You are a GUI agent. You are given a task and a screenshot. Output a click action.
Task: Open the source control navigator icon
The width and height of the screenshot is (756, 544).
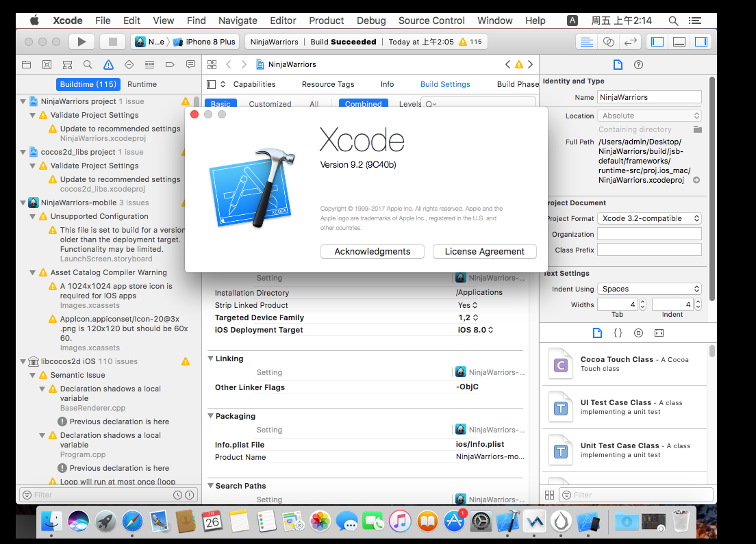[x=47, y=64]
